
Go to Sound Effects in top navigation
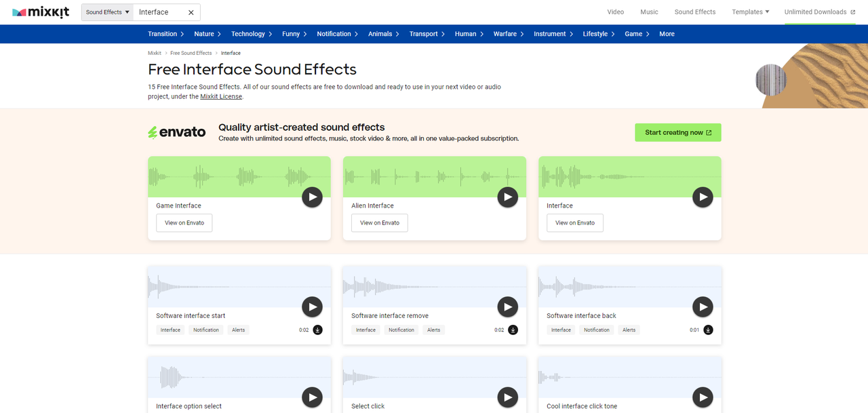coord(695,12)
